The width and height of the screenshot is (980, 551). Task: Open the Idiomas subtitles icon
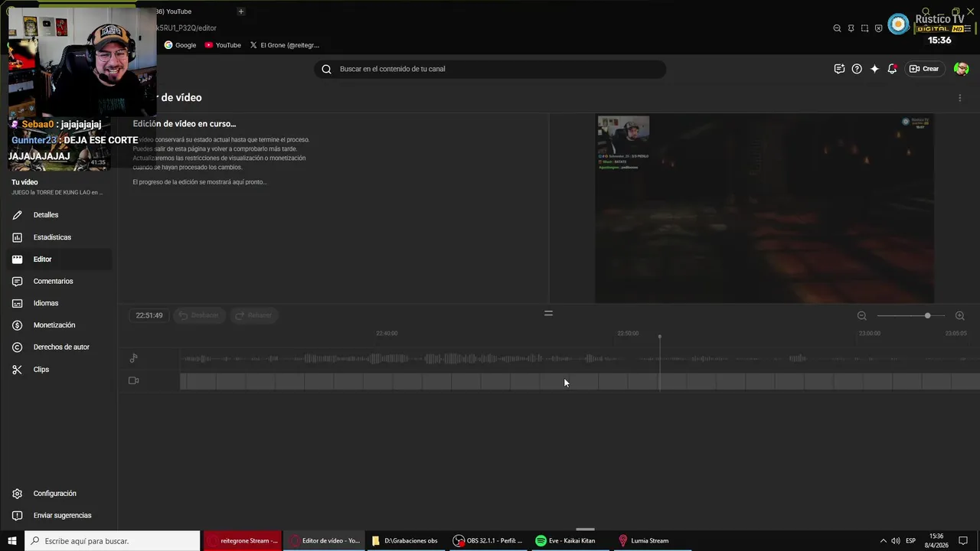click(17, 303)
